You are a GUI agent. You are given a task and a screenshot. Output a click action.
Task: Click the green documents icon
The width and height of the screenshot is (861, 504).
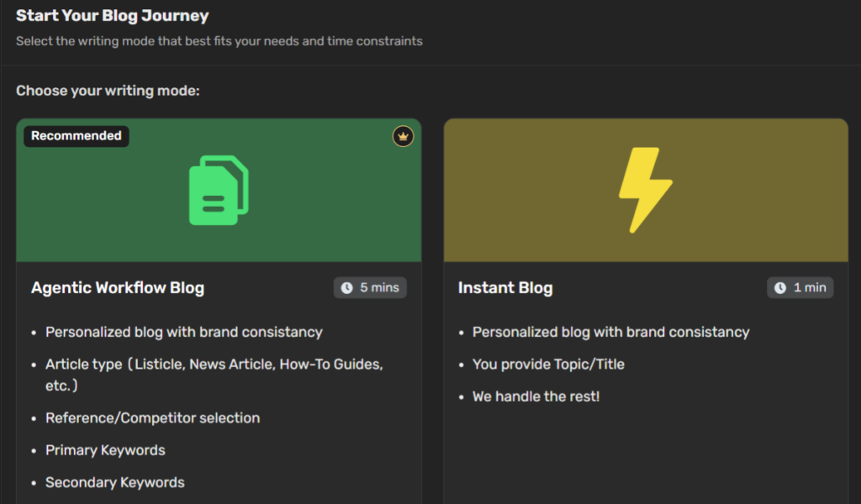click(x=219, y=189)
